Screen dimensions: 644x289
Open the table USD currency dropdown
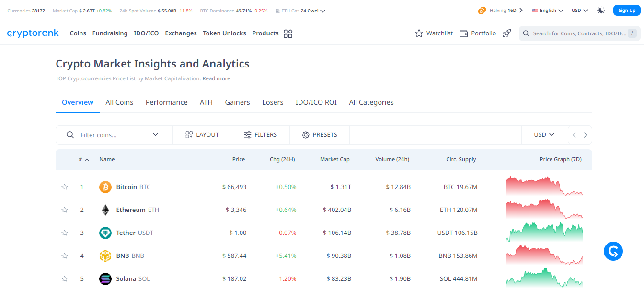tap(544, 135)
